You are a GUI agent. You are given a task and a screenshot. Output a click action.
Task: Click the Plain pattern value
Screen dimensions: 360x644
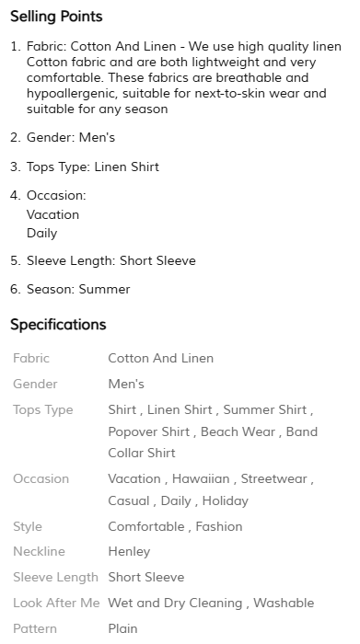tap(122, 628)
